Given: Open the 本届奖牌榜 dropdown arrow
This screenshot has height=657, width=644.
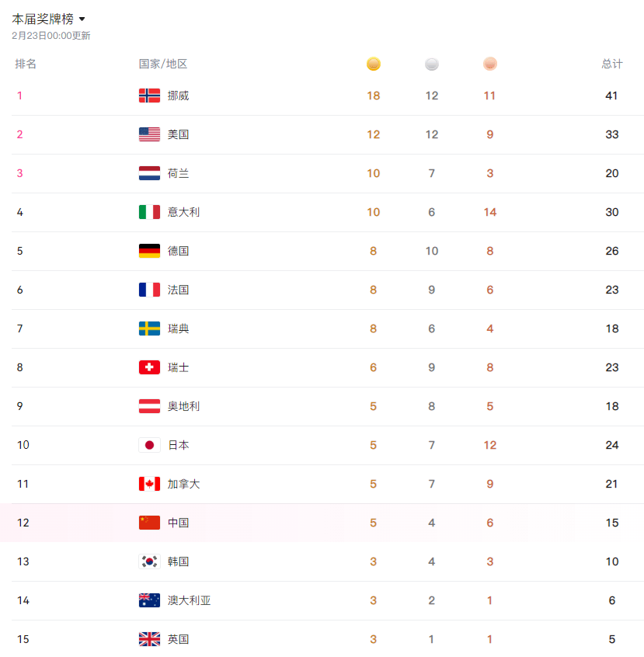Looking at the screenshot, I should click(82, 19).
